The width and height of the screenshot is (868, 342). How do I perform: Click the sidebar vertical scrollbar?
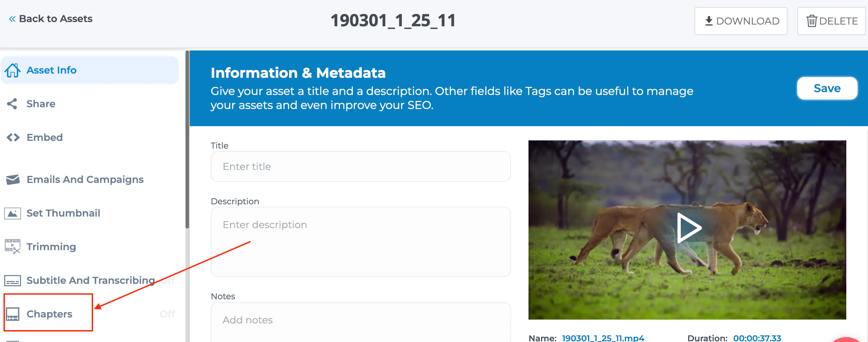(x=187, y=140)
